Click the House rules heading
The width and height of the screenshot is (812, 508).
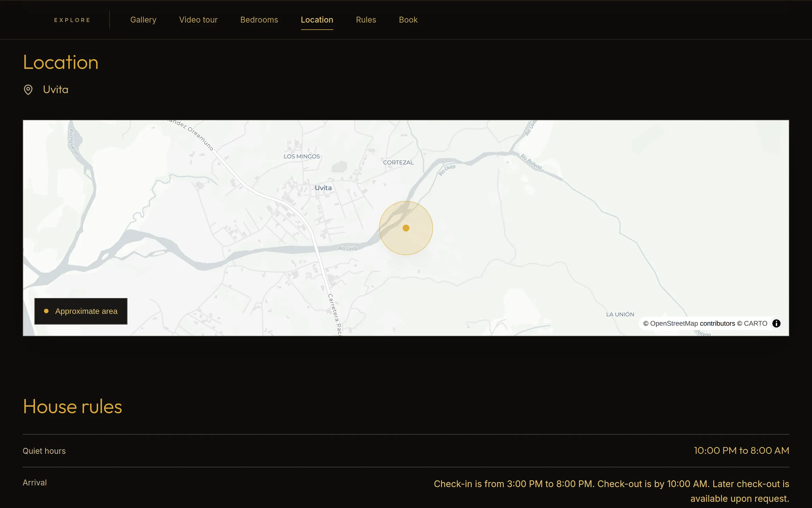(72, 406)
